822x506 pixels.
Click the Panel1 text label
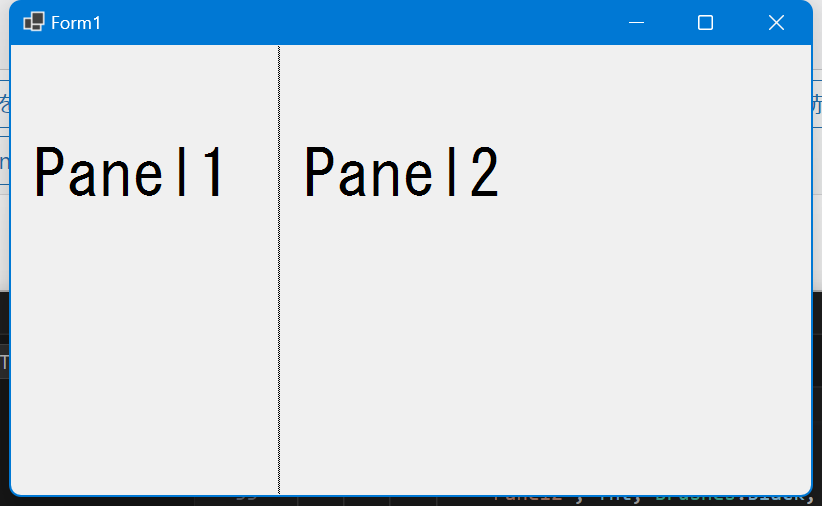129,171
